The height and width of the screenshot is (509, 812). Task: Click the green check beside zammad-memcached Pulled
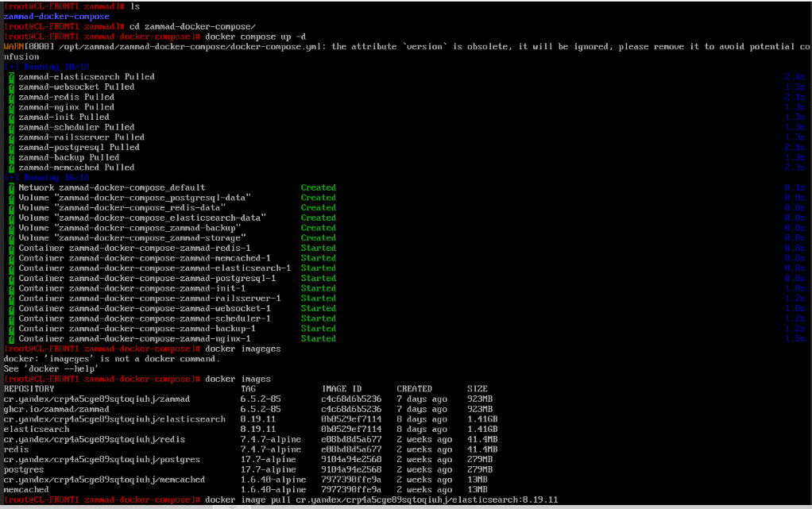coord(11,168)
